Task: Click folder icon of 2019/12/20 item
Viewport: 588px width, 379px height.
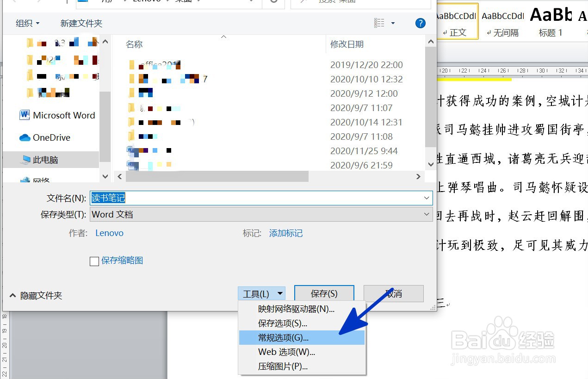Action: pyautogui.click(x=132, y=65)
